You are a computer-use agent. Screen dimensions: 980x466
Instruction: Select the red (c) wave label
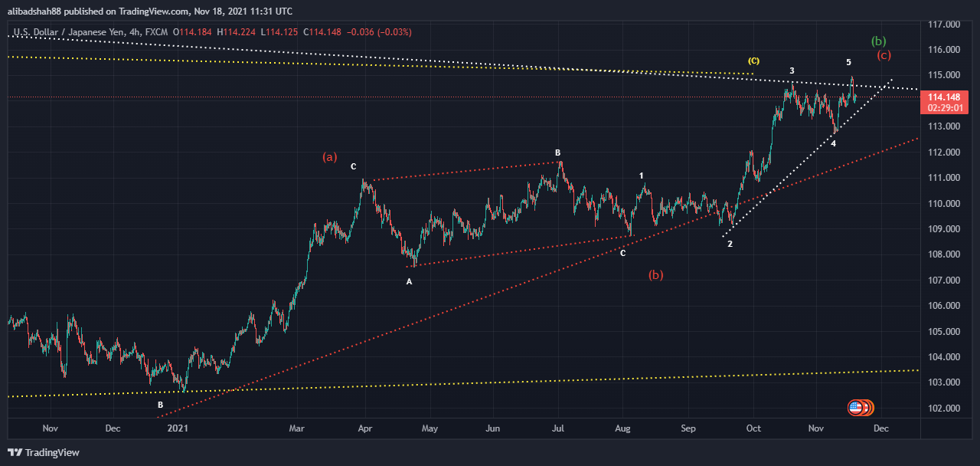coord(884,55)
